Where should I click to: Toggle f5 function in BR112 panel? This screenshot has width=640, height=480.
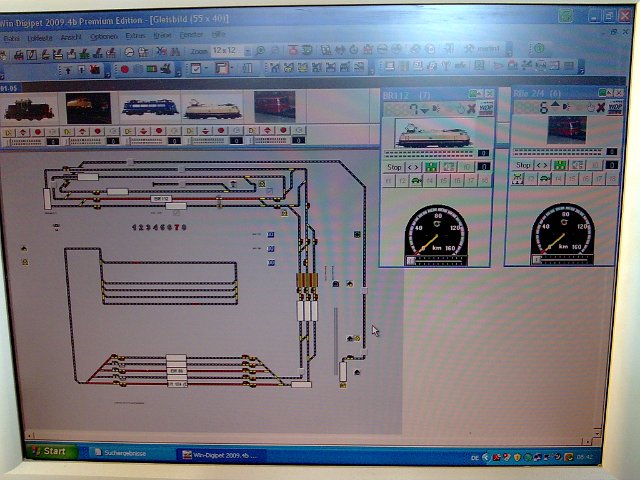(x=444, y=180)
